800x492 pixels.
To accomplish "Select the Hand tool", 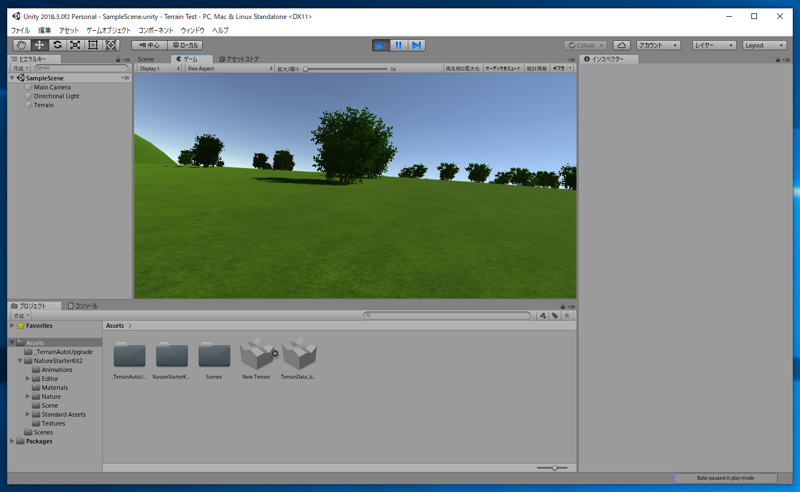I will [x=21, y=45].
